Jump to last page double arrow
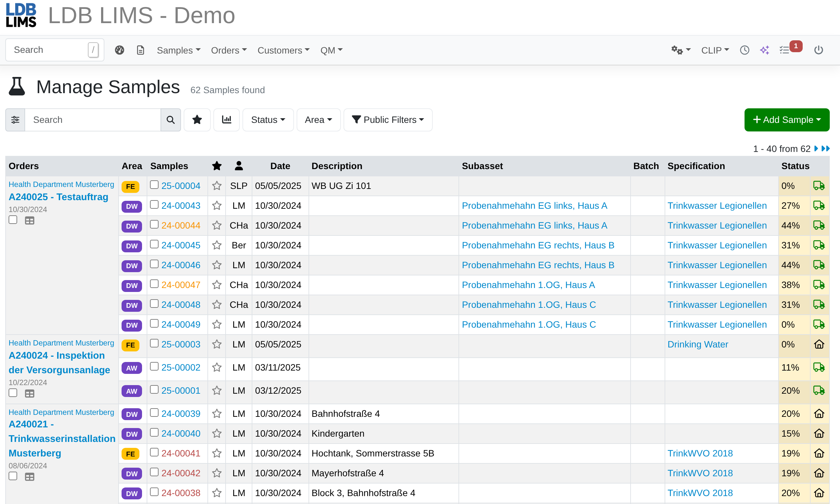This screenshot has width=840, height=504. 825,149
